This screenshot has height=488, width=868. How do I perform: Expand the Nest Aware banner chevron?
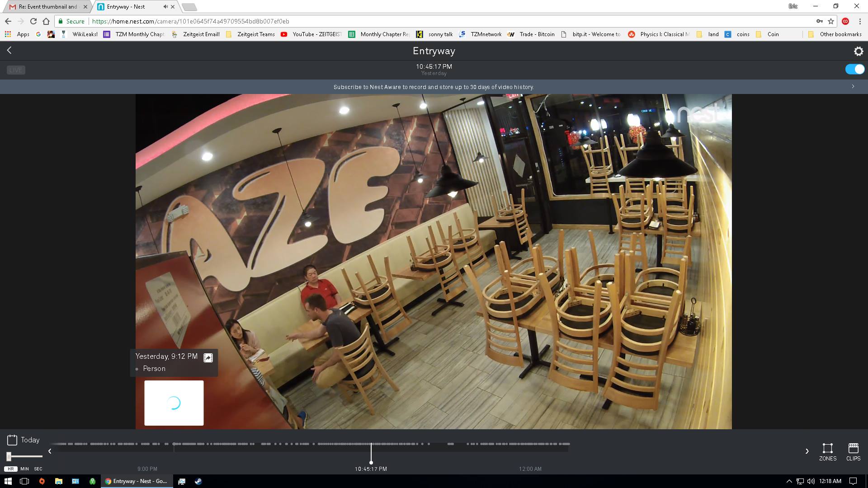click(853, 86)
